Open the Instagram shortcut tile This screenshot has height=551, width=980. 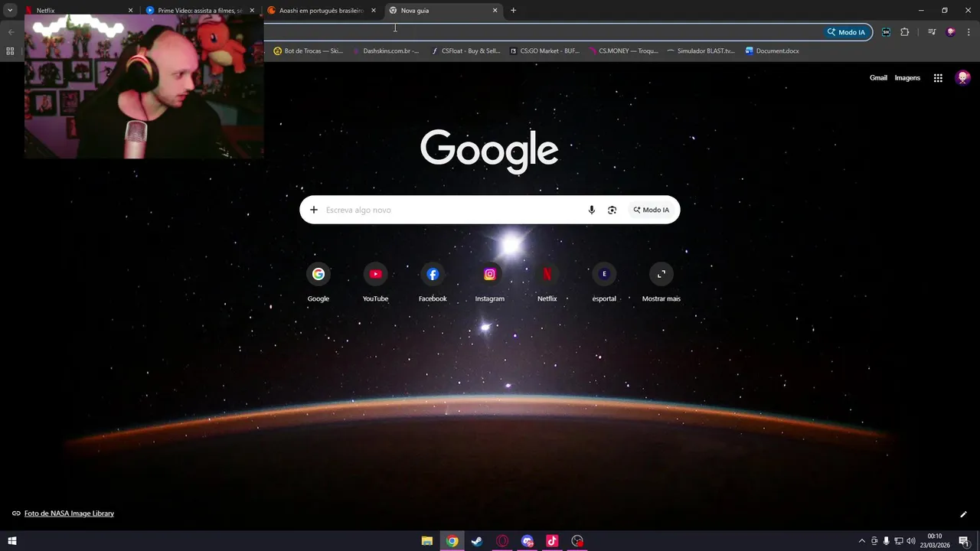click(x=490, y=282)
